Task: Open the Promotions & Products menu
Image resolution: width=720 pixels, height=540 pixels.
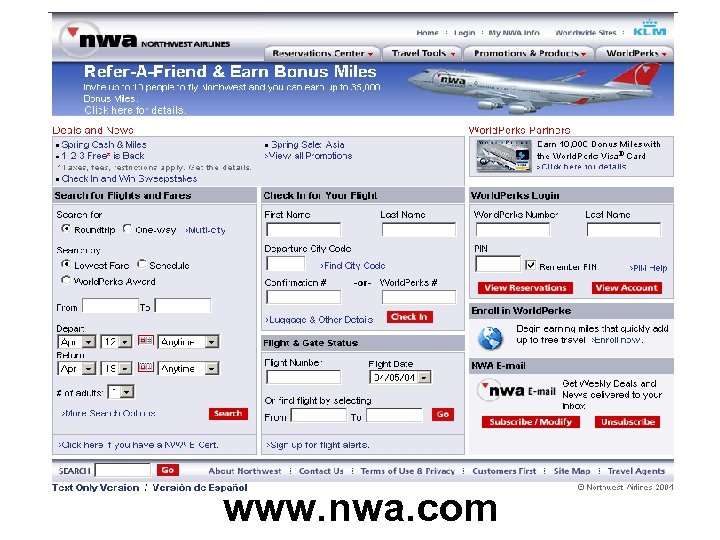Action: (x=529, y=53)
